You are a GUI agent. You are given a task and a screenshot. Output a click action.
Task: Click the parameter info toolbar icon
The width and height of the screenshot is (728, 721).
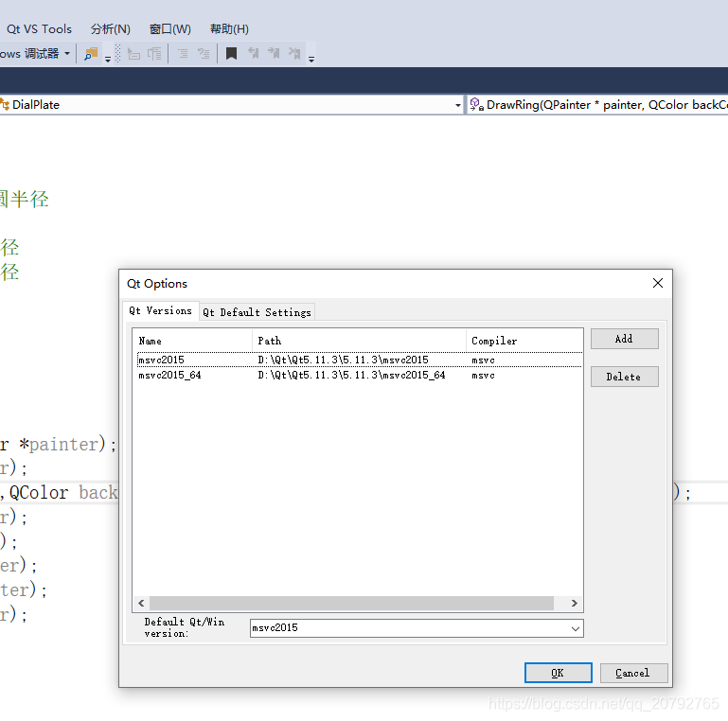tap(154, 54)
